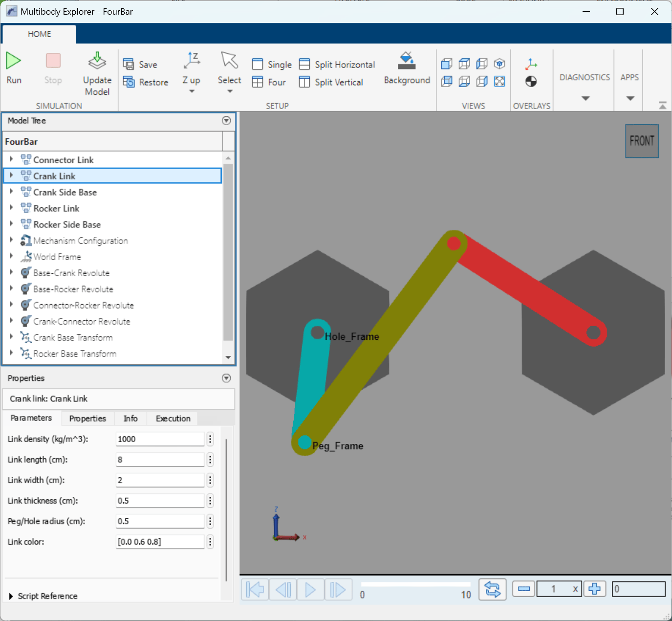Click the Select arrow tool
The image size is (672, 621).
click(229, 61)
